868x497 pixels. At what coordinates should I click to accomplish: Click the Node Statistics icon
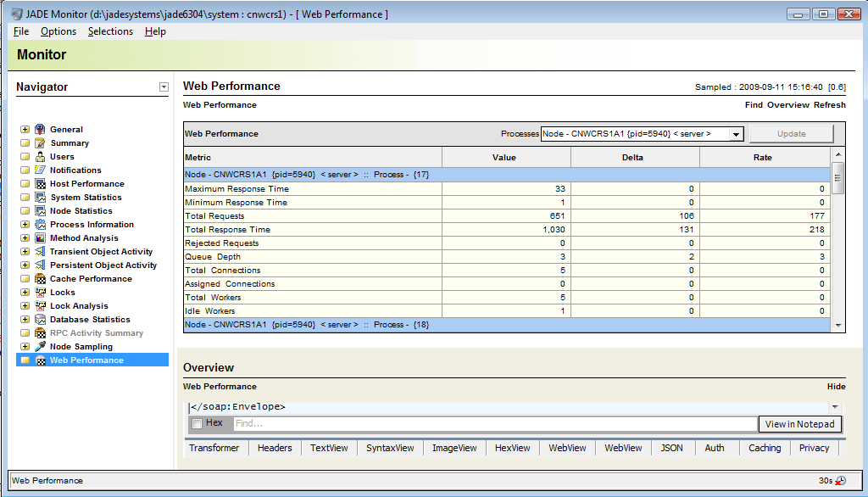pyautogui.click(x=40, y=210)
